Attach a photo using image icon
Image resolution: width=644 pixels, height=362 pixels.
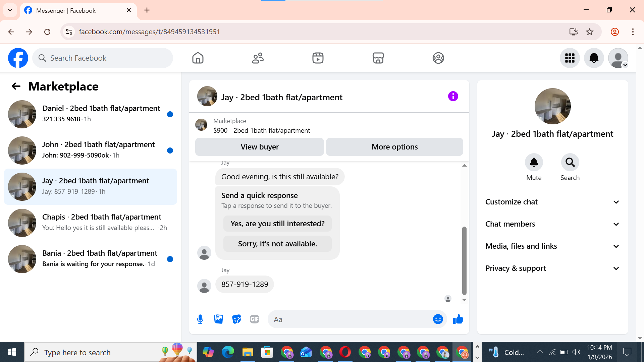218,319
